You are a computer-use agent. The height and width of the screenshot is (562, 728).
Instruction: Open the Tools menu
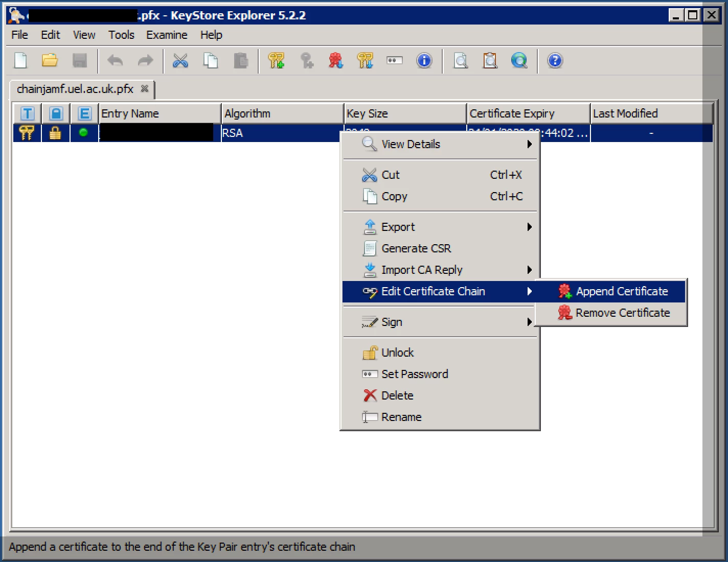tap(121, 35)
